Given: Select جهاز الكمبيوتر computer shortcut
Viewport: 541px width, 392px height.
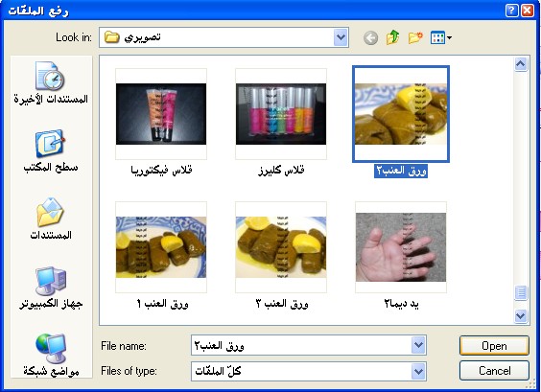Looking at the screenshot, I should coord(51,288).
